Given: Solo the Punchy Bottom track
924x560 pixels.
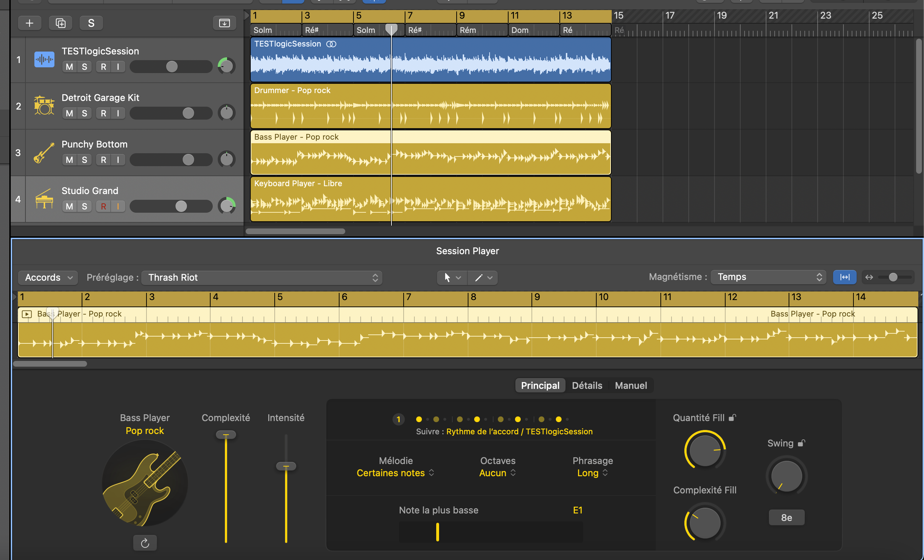Looking at the screenshot, I should click(84, 159).
